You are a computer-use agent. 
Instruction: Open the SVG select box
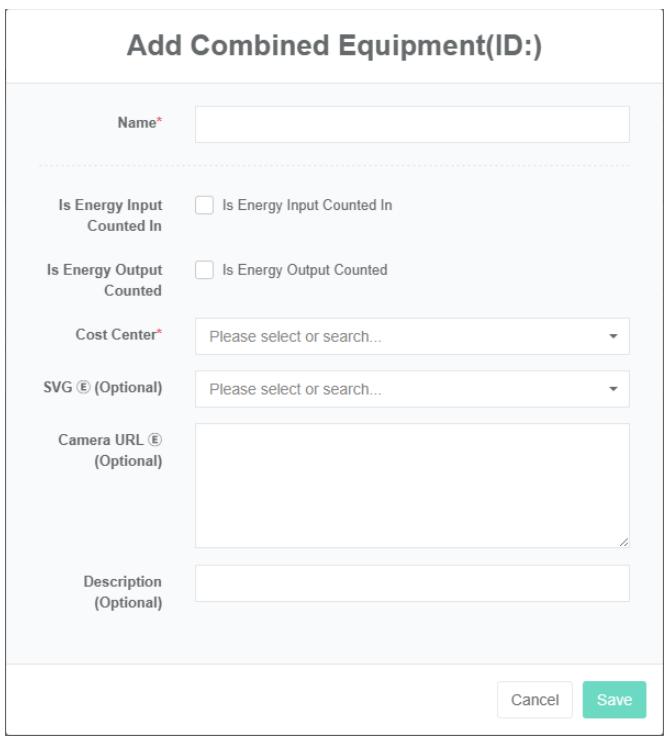tap(400, 389)
